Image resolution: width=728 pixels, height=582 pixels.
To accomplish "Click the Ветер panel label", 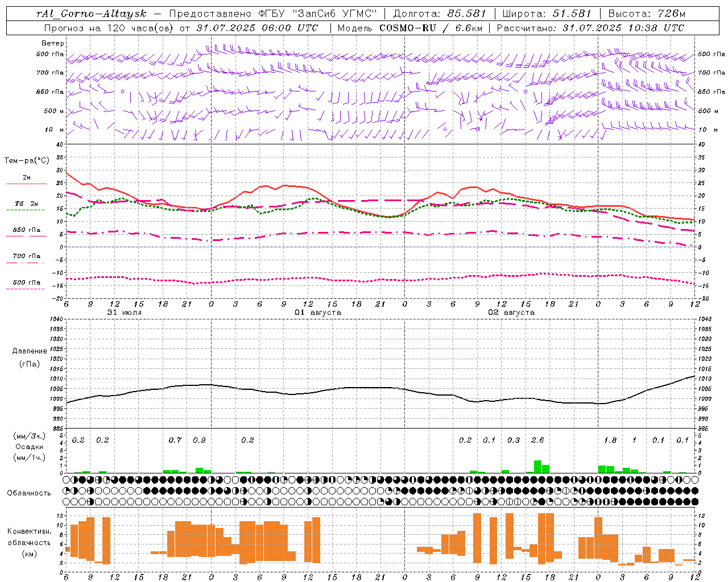I will [53, 43].
